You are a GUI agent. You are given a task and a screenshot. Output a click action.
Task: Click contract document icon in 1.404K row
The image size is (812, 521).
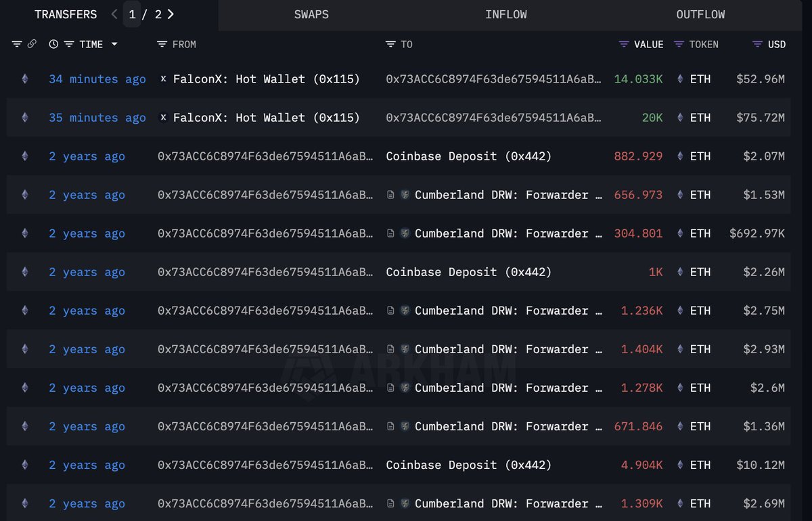click(x=390, y=349)
